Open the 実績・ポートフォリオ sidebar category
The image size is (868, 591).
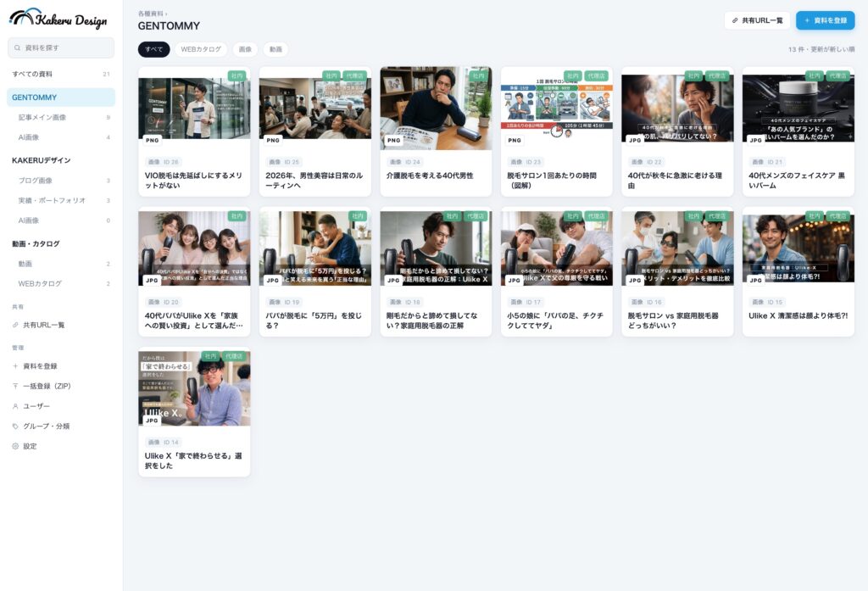(x=61, y=200)
